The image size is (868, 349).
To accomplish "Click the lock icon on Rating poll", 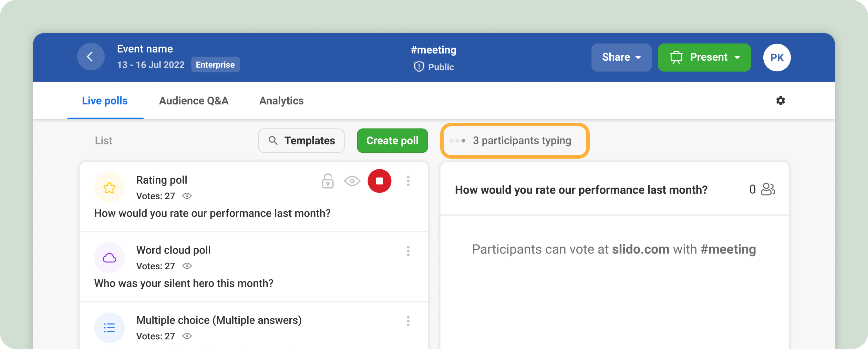I will [328, 181].
